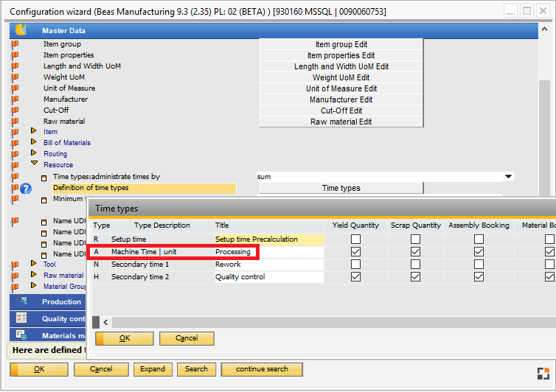Click the orange flag beside Manufacturer
The image size is (556, 392).
tap(15, 99)
